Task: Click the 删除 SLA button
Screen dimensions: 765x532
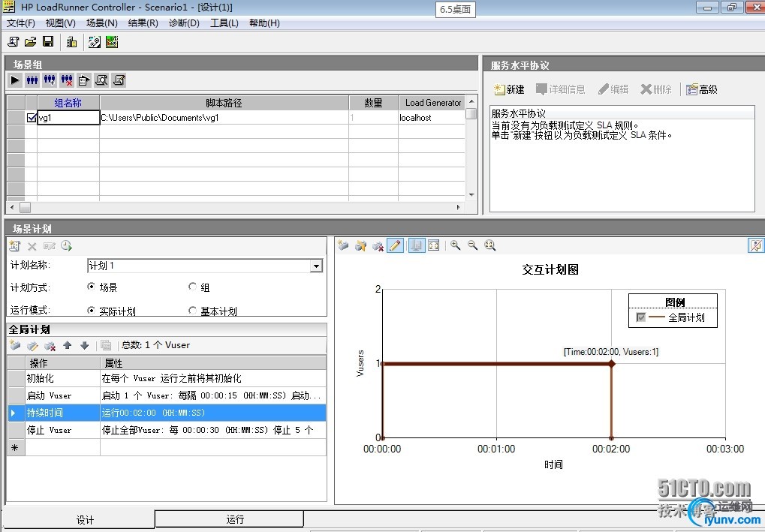Action: (x=656, y=89)
